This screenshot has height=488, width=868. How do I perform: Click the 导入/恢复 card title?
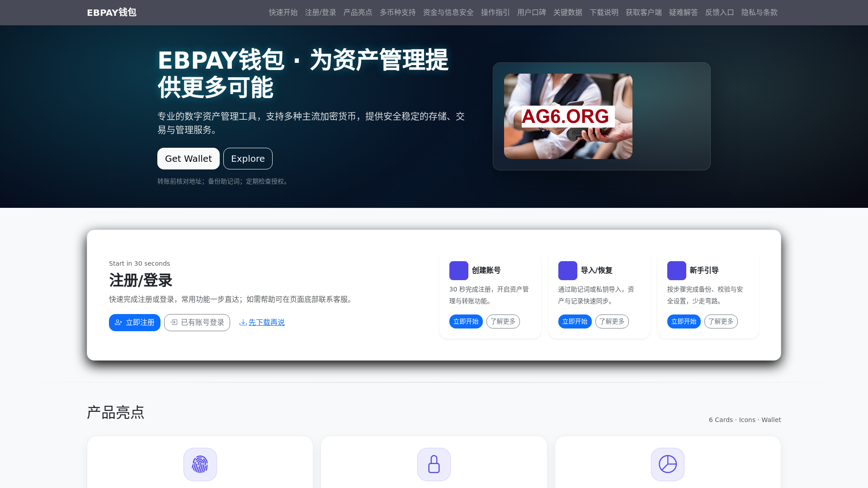tap(597, 271)
